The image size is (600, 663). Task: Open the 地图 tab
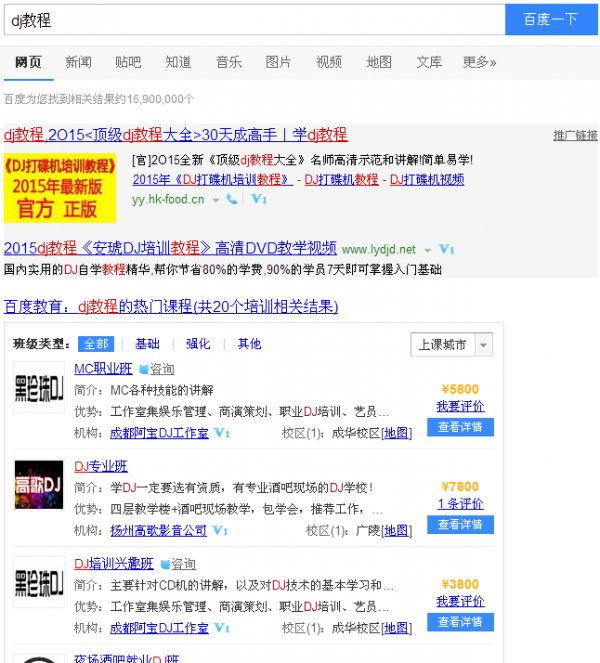click(379, 62)
